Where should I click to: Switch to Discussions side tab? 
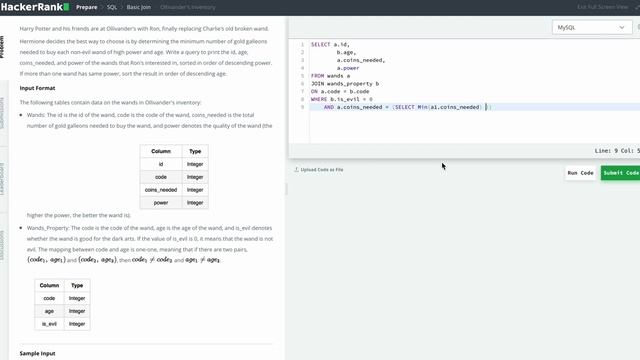(x=2, y=245)
